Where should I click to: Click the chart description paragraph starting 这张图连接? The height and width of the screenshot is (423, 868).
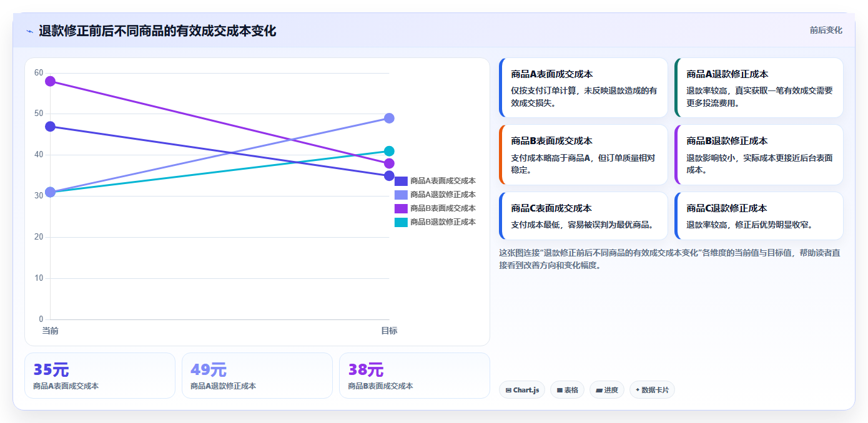[669, 259]
